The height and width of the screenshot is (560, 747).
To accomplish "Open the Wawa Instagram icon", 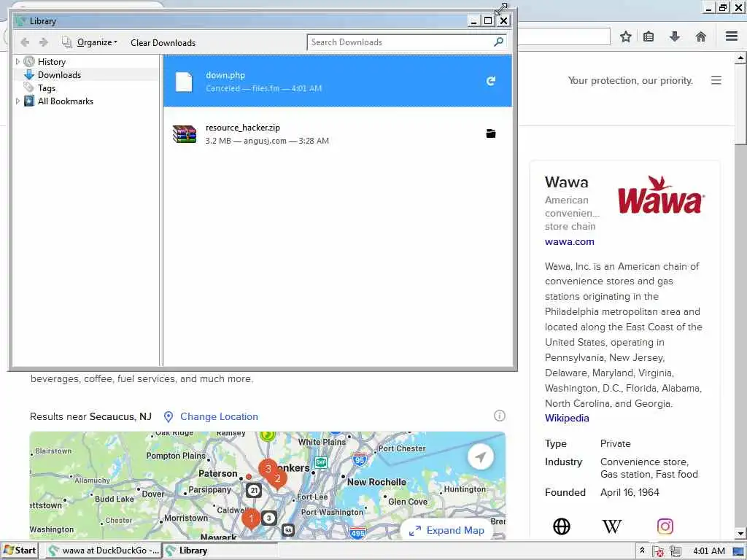I will pyautogui.click(x=665, y=526).
